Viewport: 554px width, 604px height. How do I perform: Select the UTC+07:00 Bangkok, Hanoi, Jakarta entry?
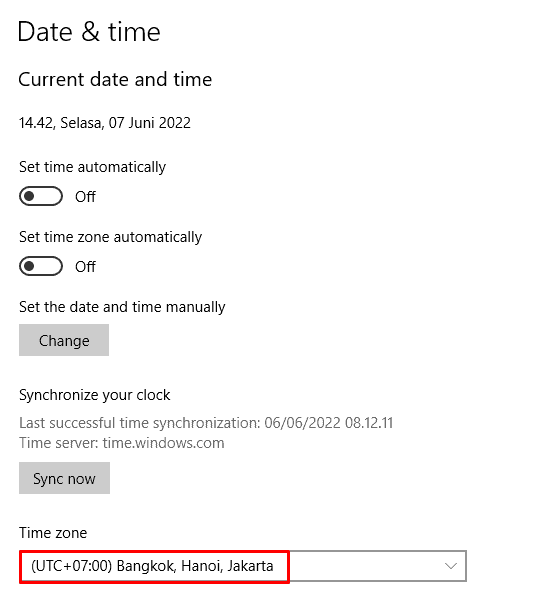click(152, 566)
